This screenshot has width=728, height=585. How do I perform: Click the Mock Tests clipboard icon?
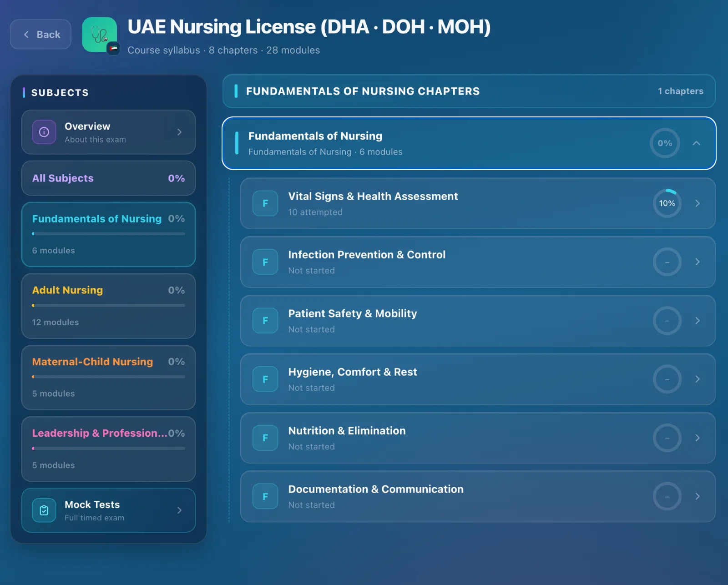click(44, 510)
